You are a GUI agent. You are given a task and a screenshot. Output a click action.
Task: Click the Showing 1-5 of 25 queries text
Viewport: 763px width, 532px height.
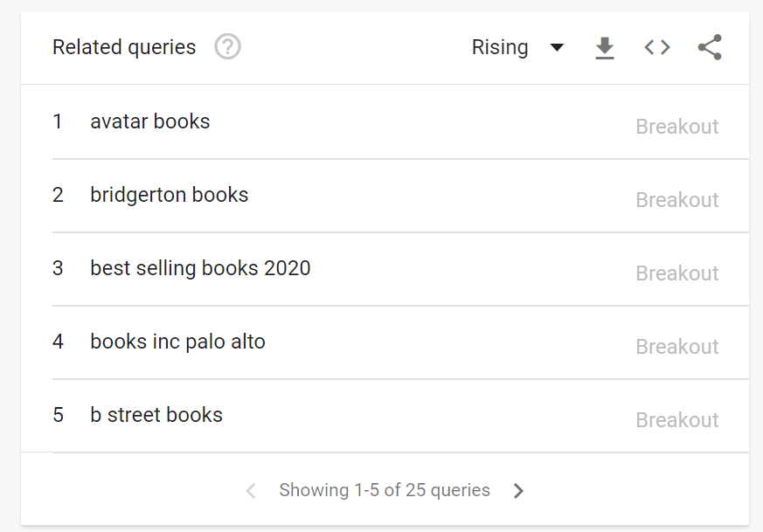(385, 491)
